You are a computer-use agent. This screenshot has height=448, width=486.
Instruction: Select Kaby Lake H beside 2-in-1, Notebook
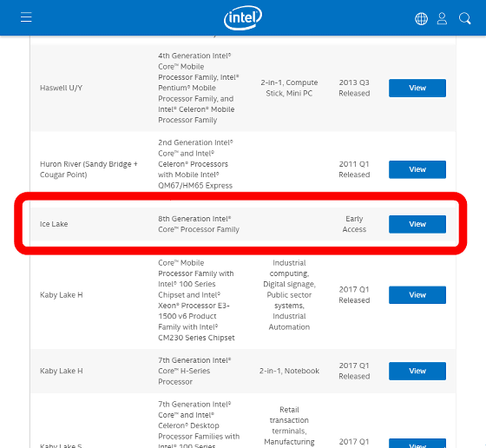pos(61,371)
